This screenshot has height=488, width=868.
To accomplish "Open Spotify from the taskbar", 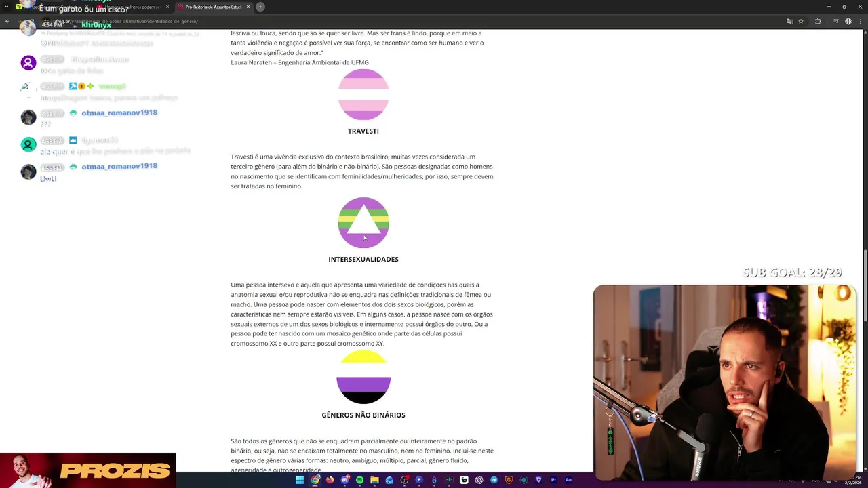I will point(359,480).
